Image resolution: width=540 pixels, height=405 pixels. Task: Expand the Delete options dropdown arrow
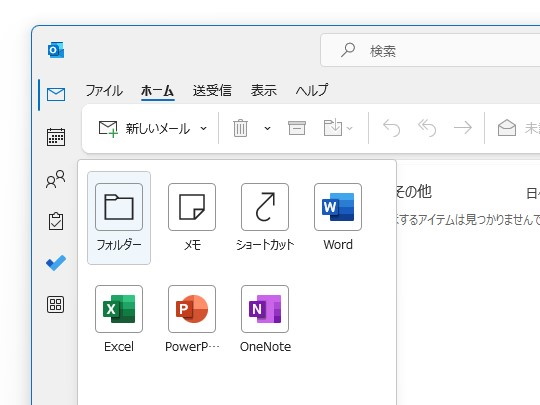tap(267, 128)
